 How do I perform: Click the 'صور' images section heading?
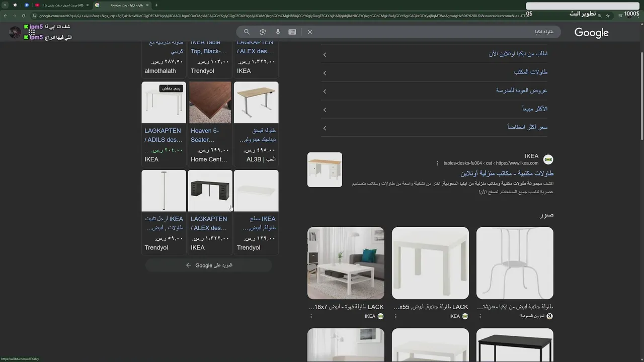(546, 215)
